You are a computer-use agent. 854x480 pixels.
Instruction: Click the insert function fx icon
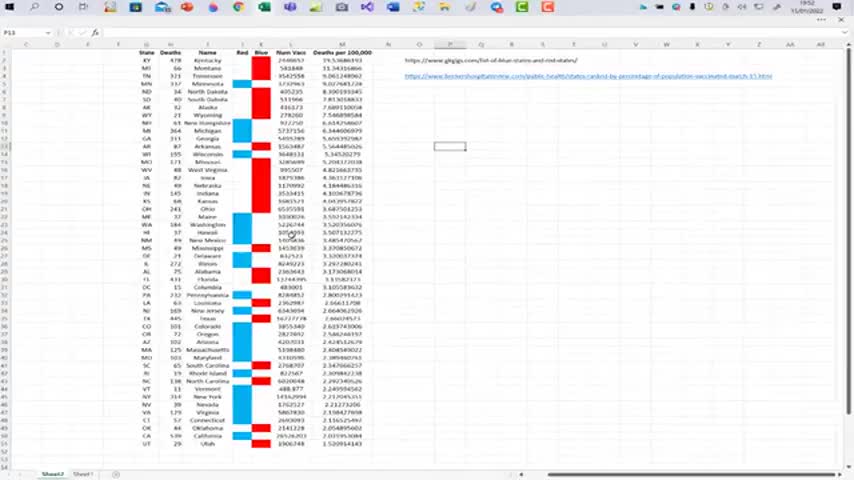95,33
